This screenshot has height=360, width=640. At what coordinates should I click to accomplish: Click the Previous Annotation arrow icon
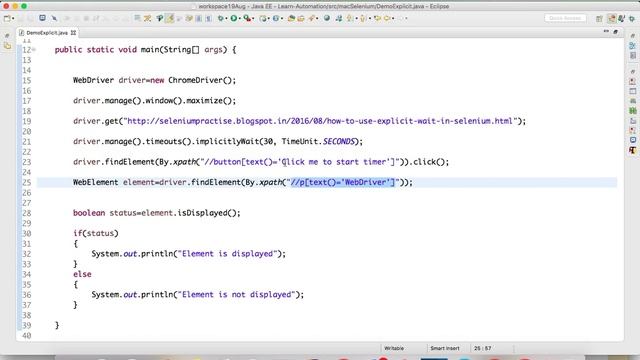pos(363,18)
